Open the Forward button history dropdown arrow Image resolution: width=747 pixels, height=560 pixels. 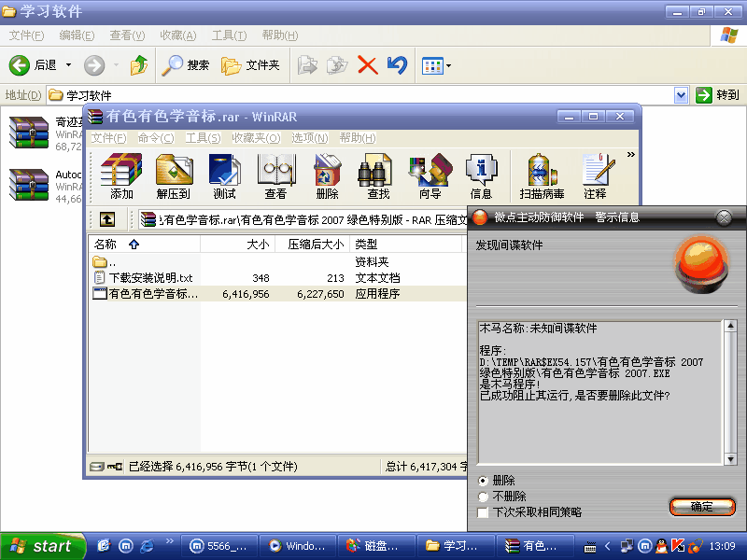pyautogui.click(x=116, y=64)
